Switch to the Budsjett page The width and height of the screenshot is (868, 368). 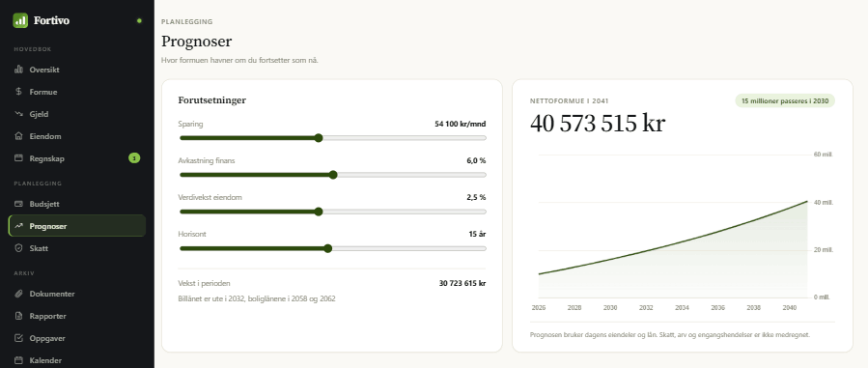[x=77, y=204]
